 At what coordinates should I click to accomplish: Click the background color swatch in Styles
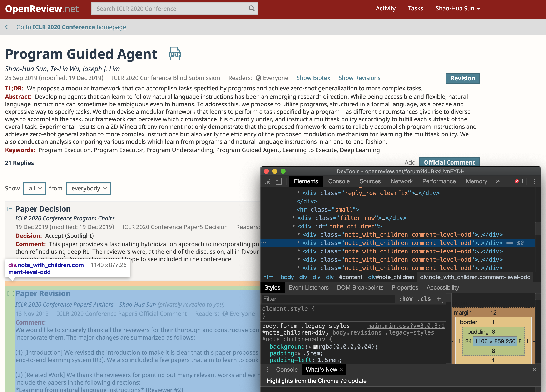pyautogui.click(x=315, y=347)
